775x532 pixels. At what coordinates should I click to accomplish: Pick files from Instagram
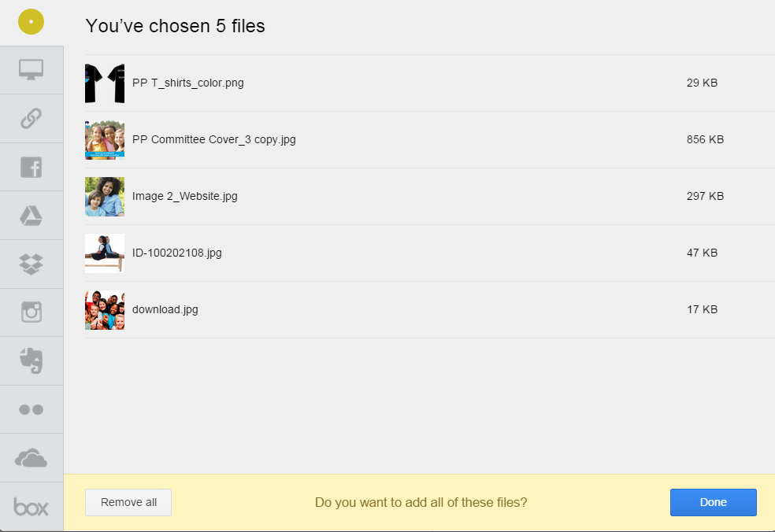(x=32, y=312)
